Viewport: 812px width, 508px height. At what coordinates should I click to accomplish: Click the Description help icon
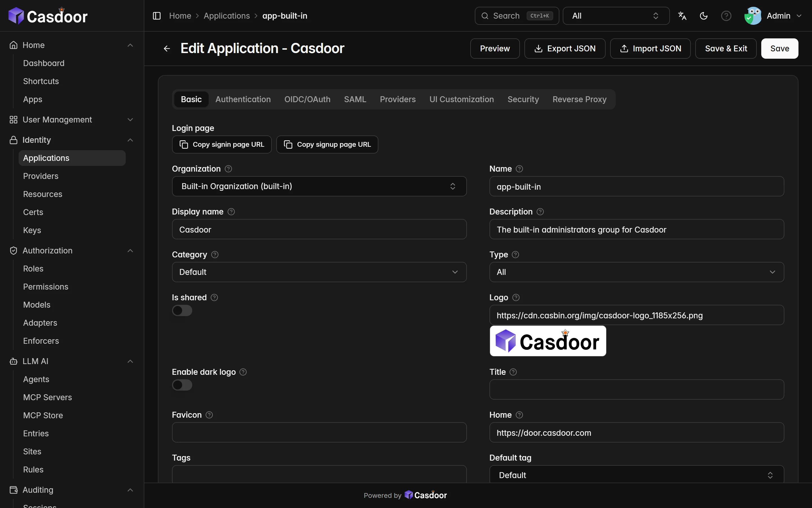pyautogui.click(x=540, y=212)
